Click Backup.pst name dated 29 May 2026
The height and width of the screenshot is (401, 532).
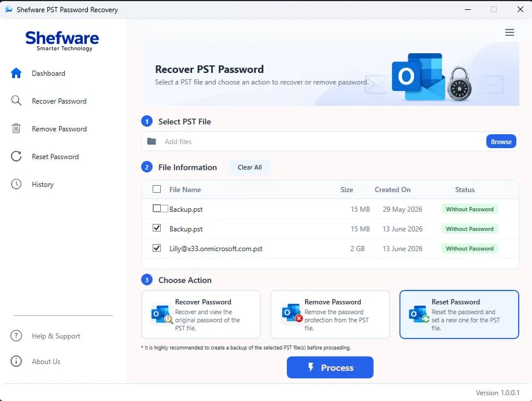point(186,209)
